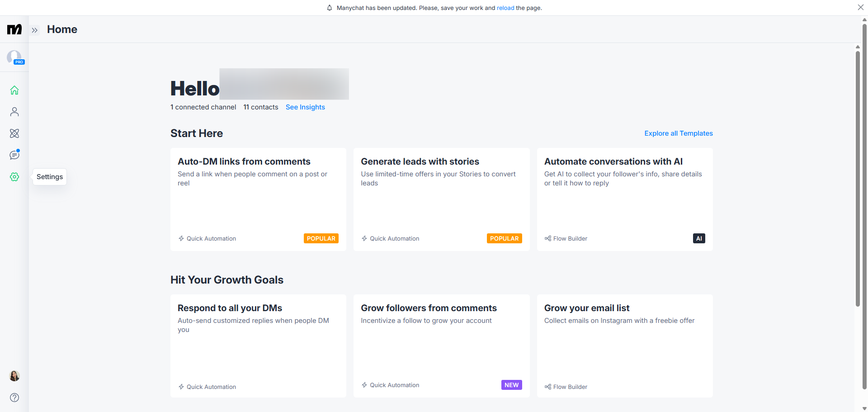
Task: Open the Help question mark icon
Action: pos(14,398)
